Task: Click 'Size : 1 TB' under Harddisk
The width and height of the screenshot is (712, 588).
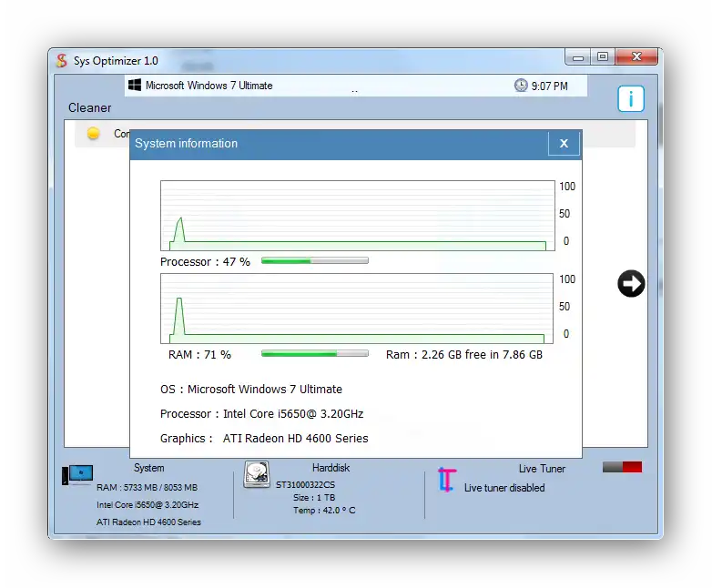Action: point(314,498)
